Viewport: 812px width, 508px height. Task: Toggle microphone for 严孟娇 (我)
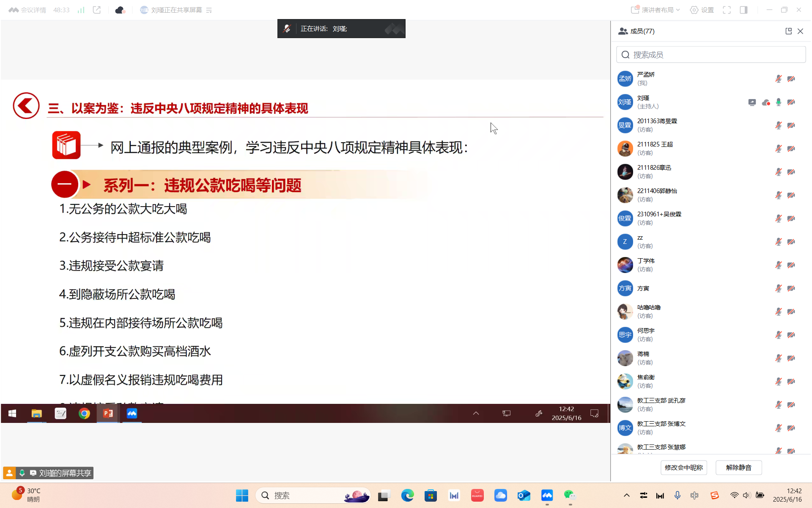[x=778, y=79]
